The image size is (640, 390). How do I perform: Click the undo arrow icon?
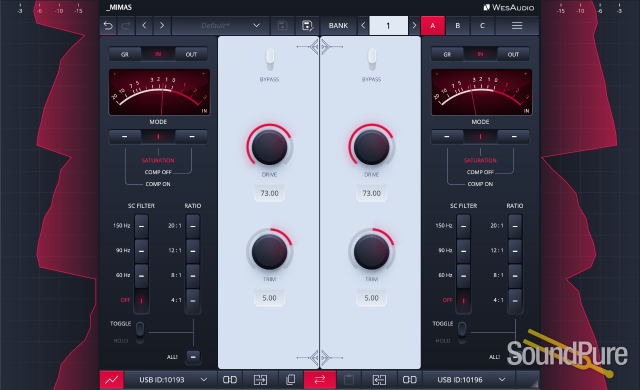pyautogui.click(x=108, y=26)
